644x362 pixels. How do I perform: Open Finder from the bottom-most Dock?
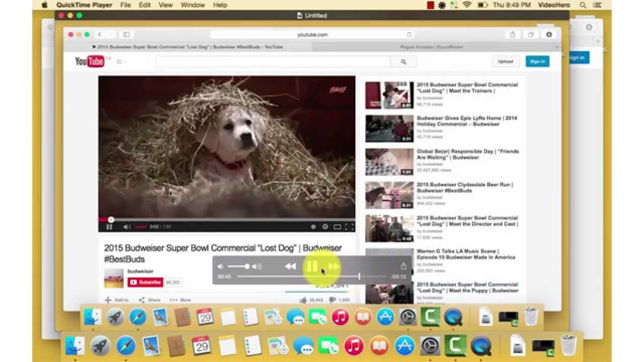tap(75, 346)
